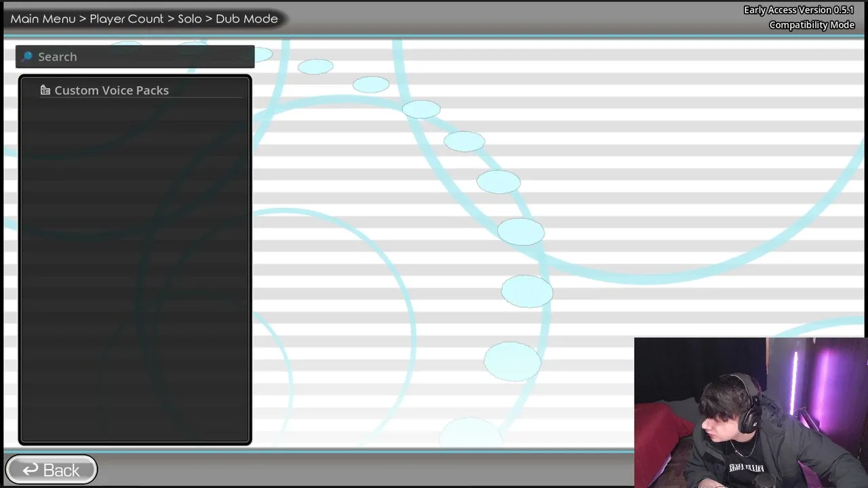Click the Early Access Version 0.5.1 text
868x488 pixels.
tap(799, 10)
